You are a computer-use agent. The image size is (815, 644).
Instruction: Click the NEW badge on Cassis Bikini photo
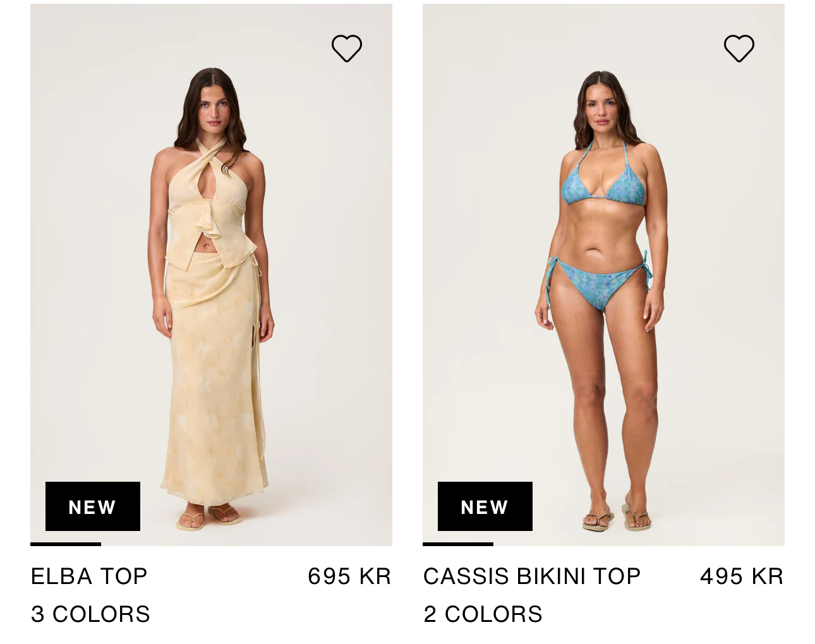pyautogui.click(x=485, y=506)
